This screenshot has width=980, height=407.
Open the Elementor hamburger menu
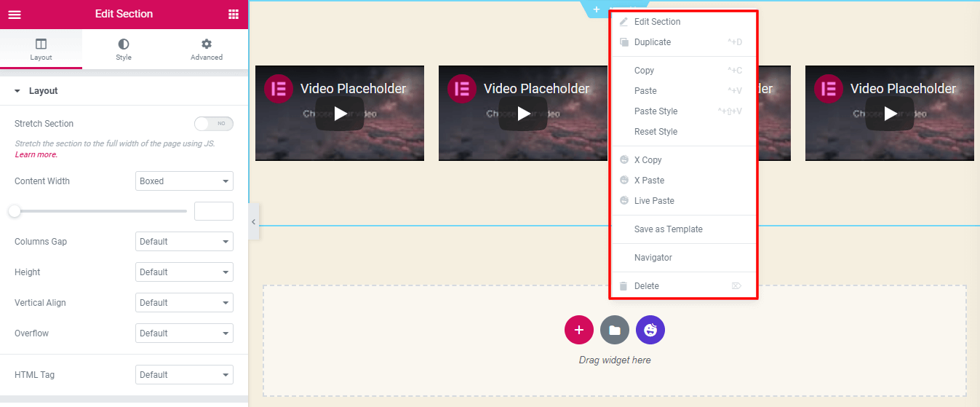pyautogui.click(x=15, y=14)
